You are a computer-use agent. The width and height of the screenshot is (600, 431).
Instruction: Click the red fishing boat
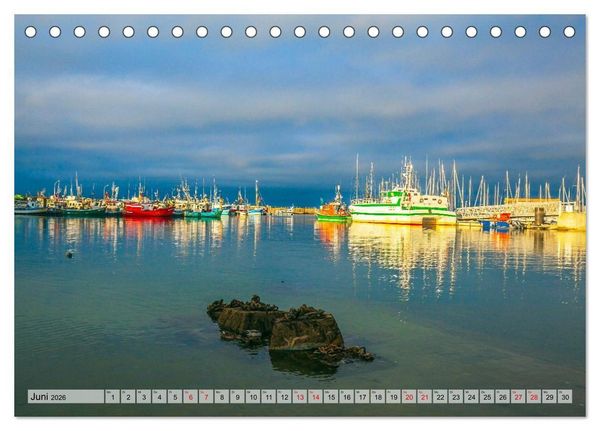coord(147,209)
